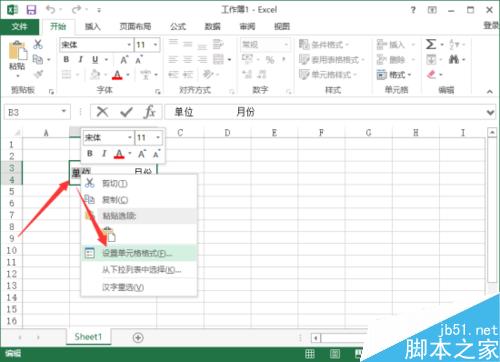The height and width of the screenshot is (362, 500).
Task: Choose Pick From Drop-down List item
Action: (x=139, y=270)
